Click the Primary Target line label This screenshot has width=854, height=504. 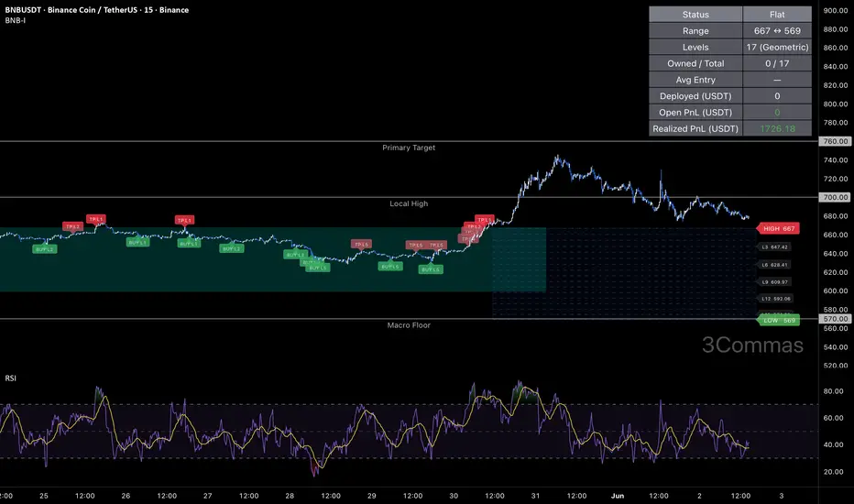409,148
